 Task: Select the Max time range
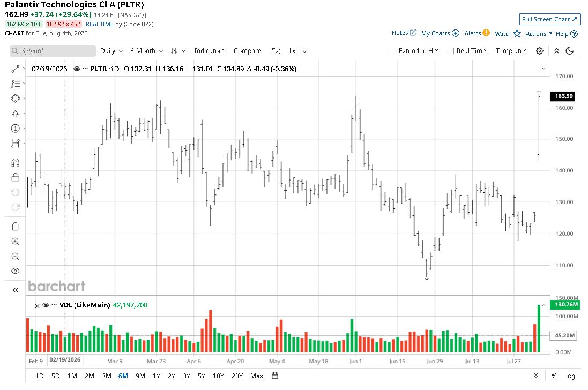tap(257, 376)
